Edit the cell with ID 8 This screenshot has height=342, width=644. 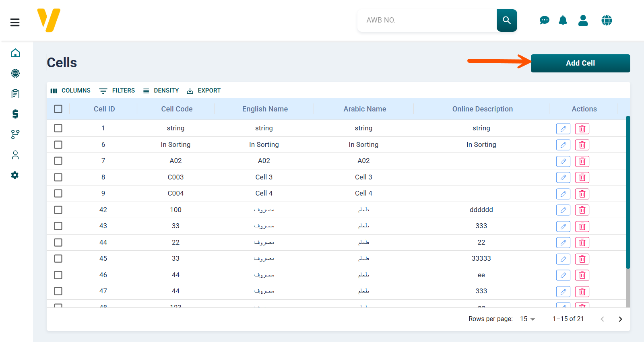coord(563,177)
